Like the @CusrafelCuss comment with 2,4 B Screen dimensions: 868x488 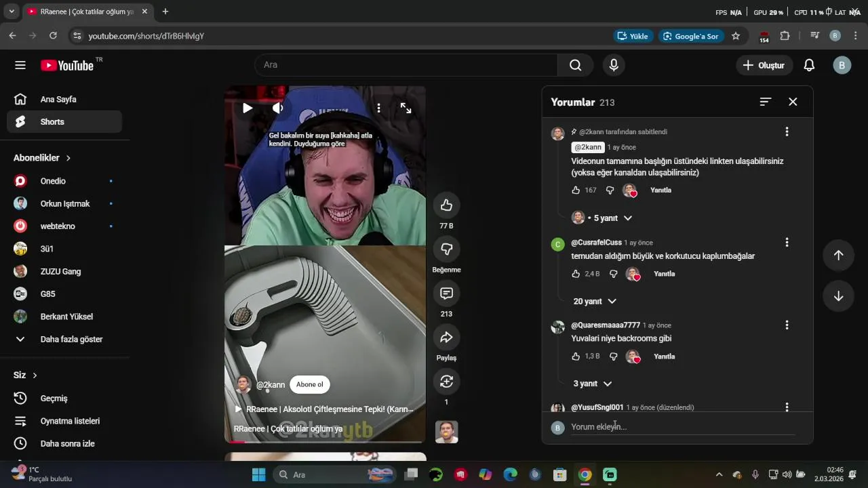576,274
